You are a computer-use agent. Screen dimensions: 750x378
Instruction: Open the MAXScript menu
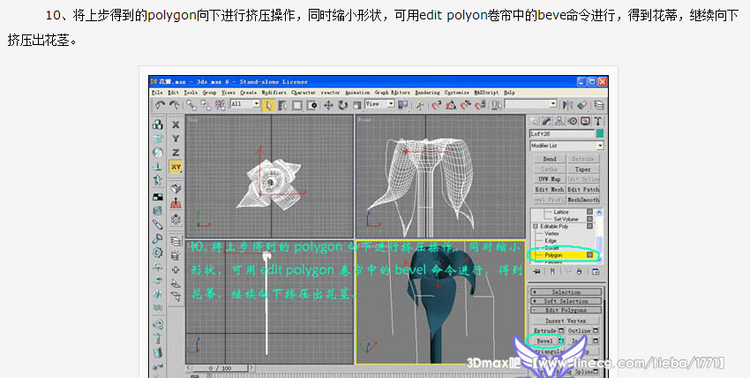pos(486,93)
